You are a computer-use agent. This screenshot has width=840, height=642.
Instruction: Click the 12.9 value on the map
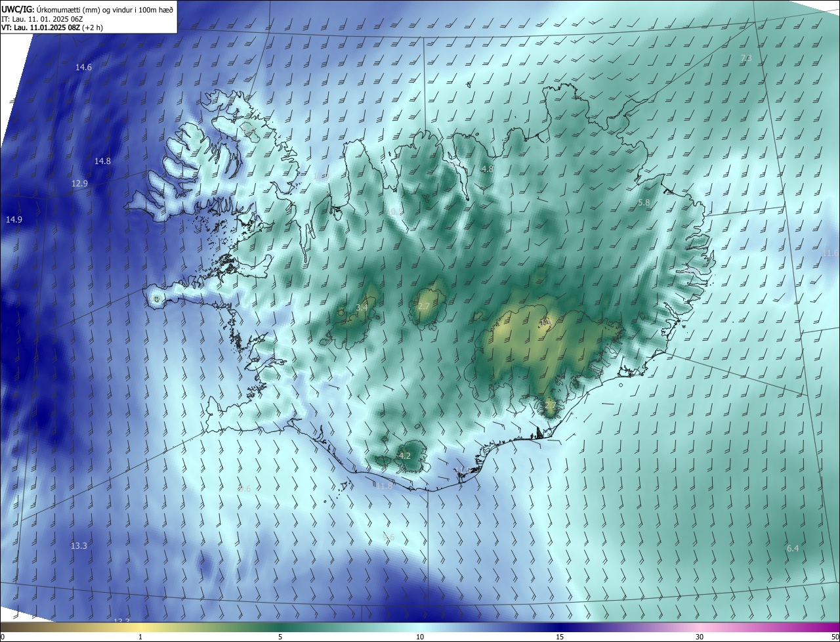[x=79, y=184]
